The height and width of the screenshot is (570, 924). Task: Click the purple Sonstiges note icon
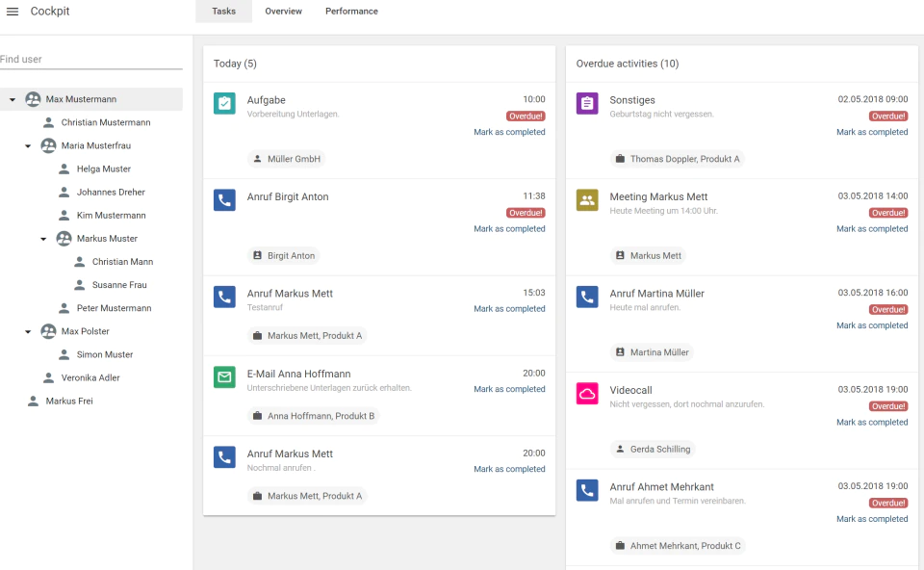[x=587, y=103]
